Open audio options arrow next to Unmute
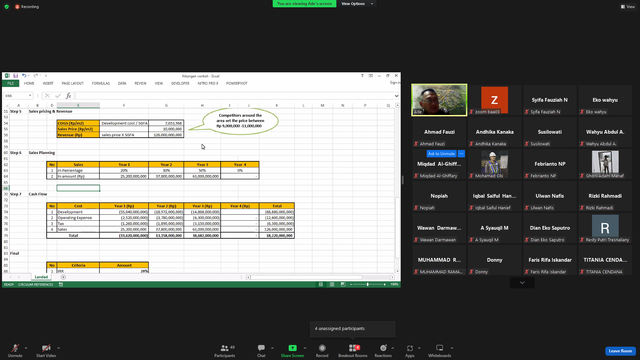This screenshot has height=360, width=640. 26,348
